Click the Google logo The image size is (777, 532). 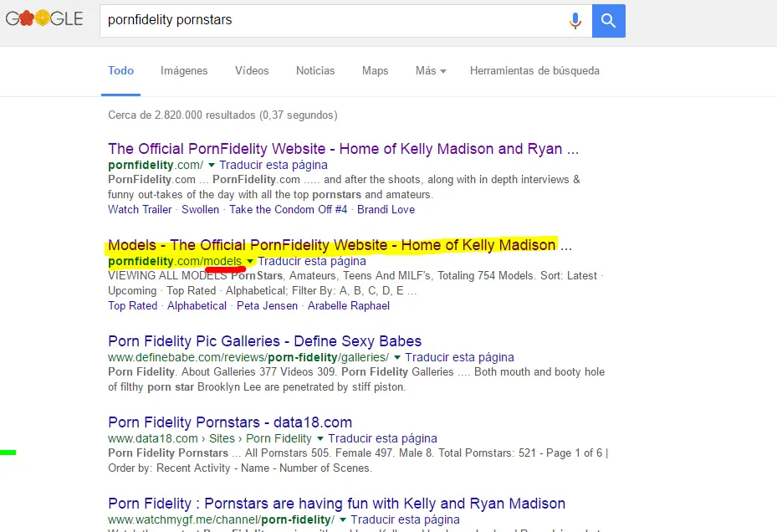pyautogui.click(x=44, y=19)
